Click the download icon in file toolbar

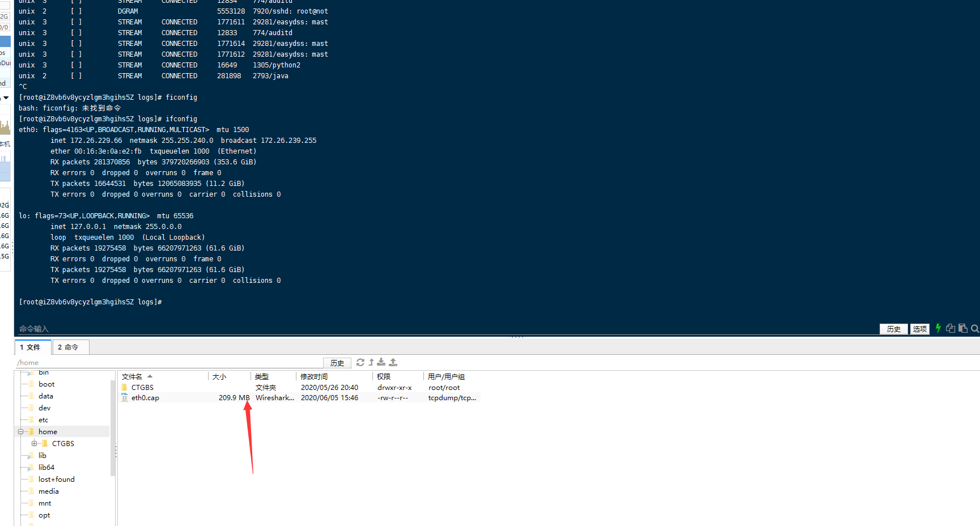click(x=381, y=362)
